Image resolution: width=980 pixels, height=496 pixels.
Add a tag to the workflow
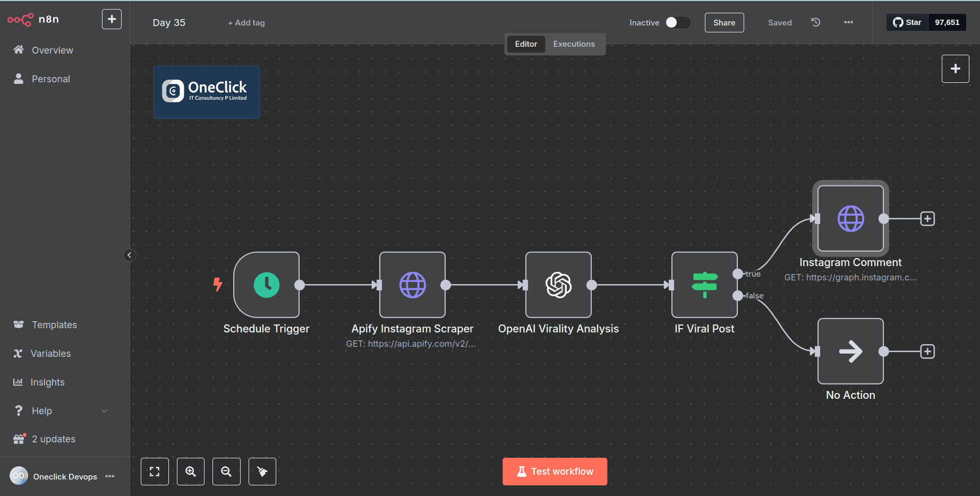pos(246,22)
